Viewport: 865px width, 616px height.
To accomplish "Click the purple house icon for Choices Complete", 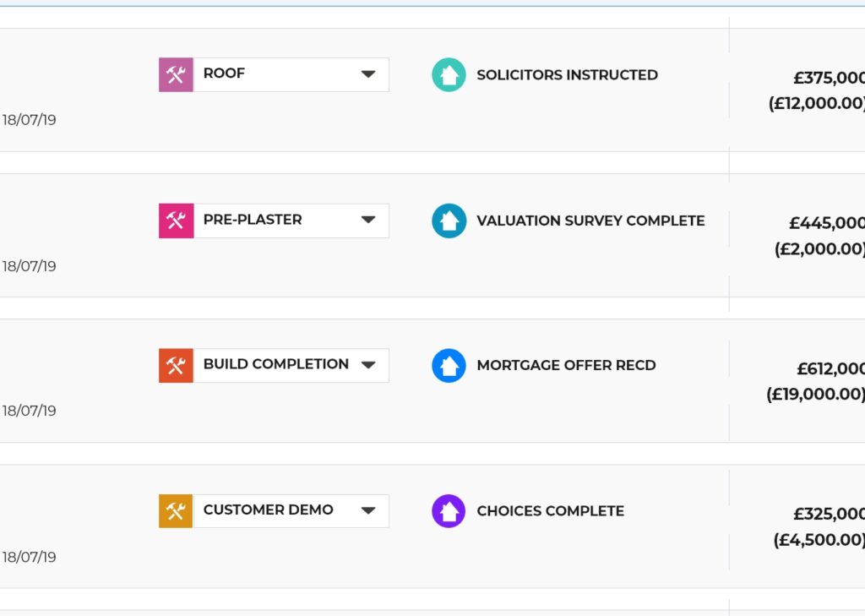I will coord(449,511).
